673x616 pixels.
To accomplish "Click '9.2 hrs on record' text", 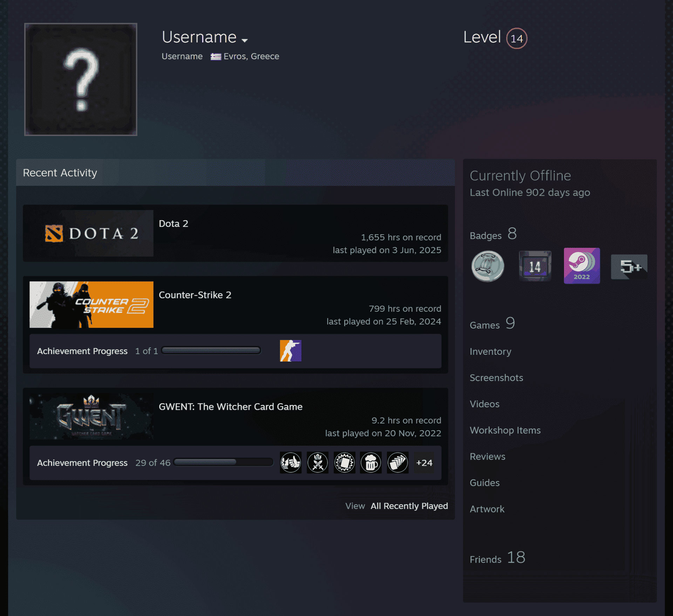I will [x=406, y=420].
